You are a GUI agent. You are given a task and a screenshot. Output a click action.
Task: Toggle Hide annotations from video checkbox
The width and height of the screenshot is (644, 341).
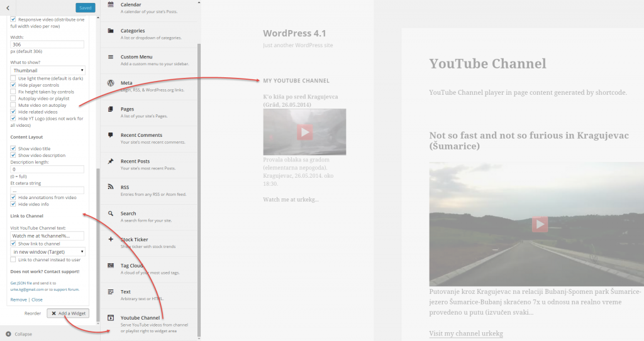point(13,197)
